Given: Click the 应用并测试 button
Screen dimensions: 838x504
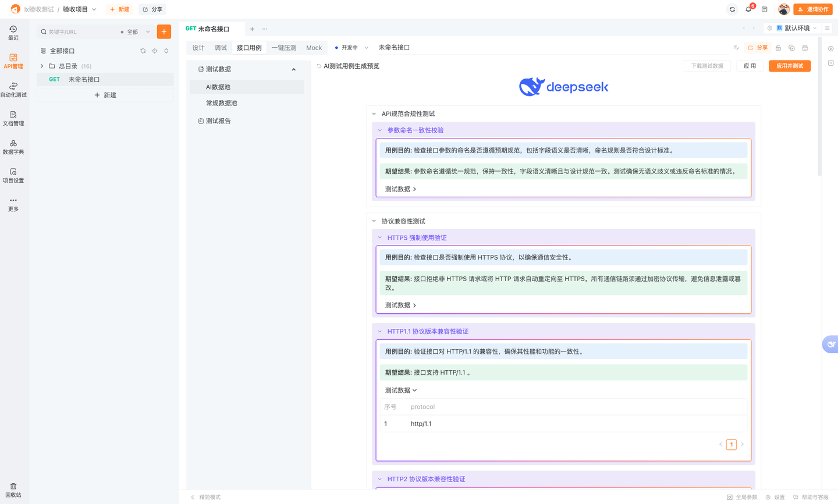Looking at the screenshot, I should [789, 66].
